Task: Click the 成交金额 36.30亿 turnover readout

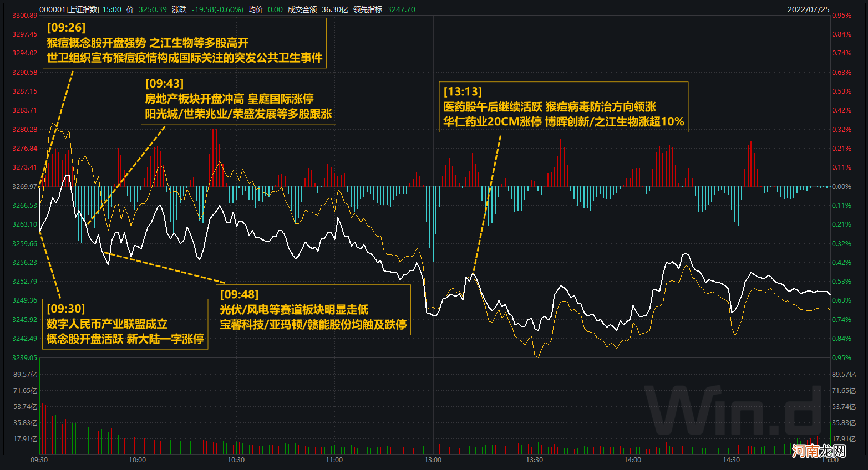Action: pyautogui.click(x=318, y=9)
